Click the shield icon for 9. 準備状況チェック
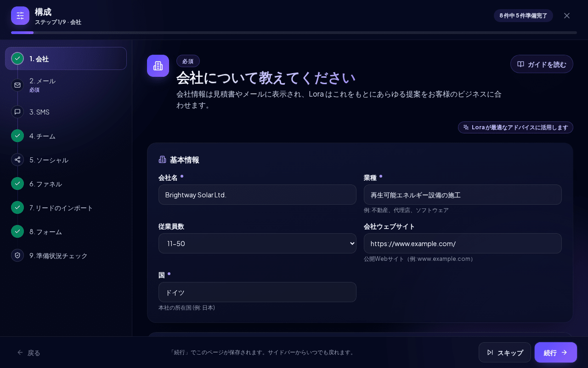The width and height of the screenshot is (588, 368). pos(17,255)
